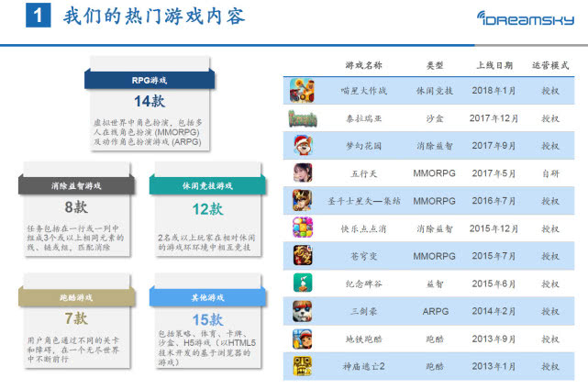Image resolution: width=588 pixels, height=389 pixels.
Task: Select the 休闲竞技游戏 category header
Action: coord(207,185)
